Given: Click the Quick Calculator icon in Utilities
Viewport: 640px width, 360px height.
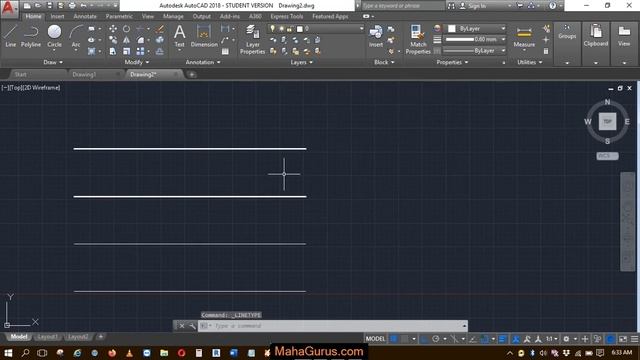Looking at the screenshot, I should click(546, 51).
